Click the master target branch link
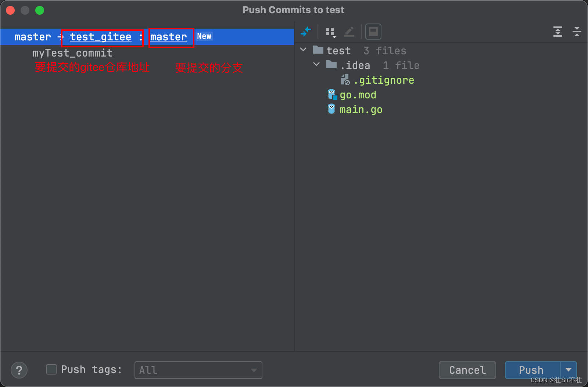 point(168,37)
